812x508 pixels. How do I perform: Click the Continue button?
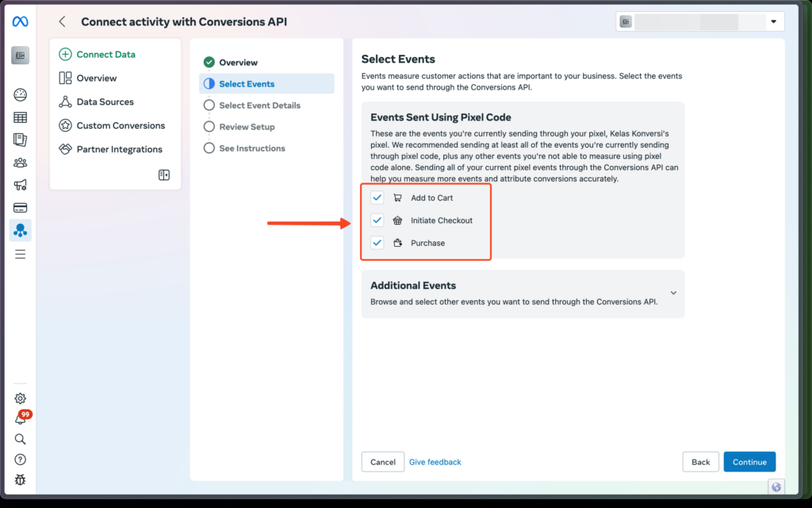pos(749,462)
